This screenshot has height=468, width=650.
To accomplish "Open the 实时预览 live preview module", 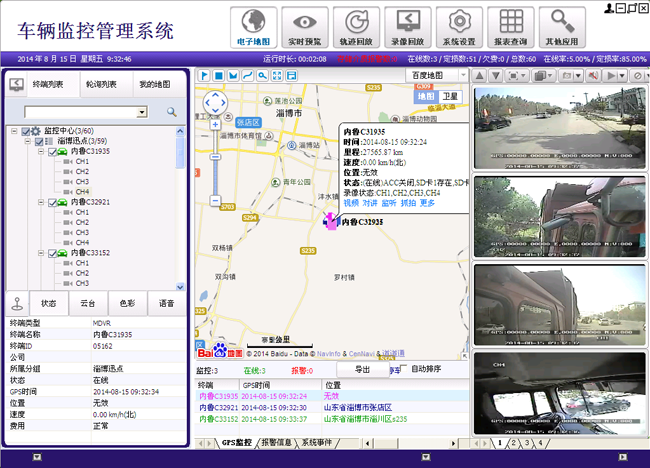I will (305, 27).
